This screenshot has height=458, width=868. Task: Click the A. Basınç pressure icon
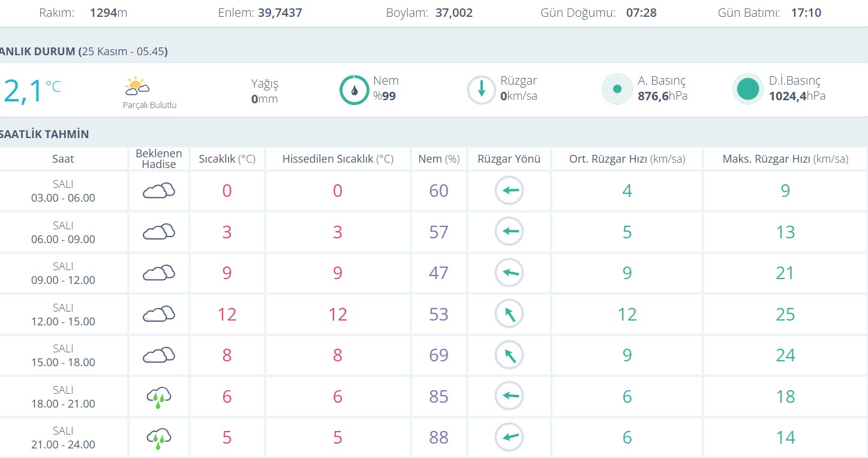tap(617, 89)
